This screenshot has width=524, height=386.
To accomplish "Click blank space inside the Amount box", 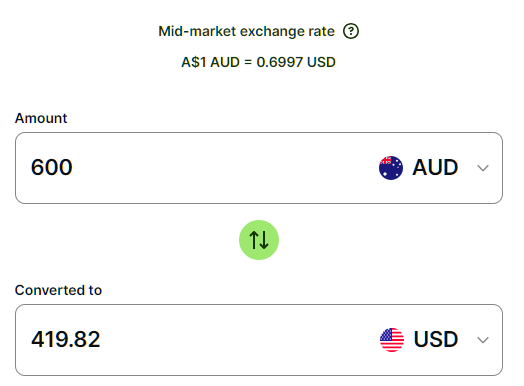I will pyautogui.click(x=224, y=168).
